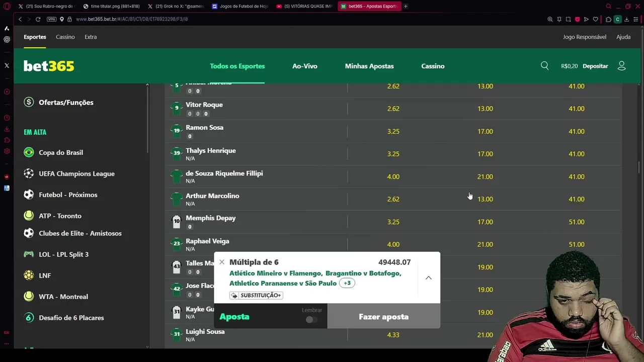This screenshot has width=644, height=362.
Task: Click the ATP - Toronto tennis ball icon
Action: tap(29, 216)
